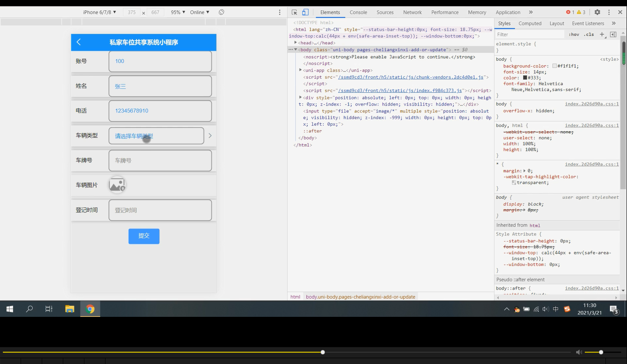627x364 pixels.
Task: Click the blue 提交 submit button
Action: pos(144,236)
